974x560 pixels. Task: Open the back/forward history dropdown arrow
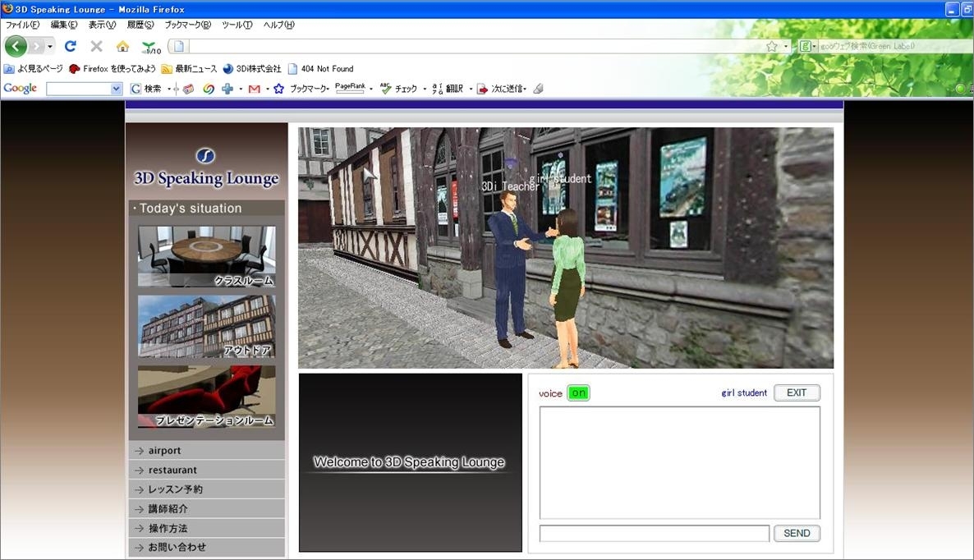coord(50,47)
